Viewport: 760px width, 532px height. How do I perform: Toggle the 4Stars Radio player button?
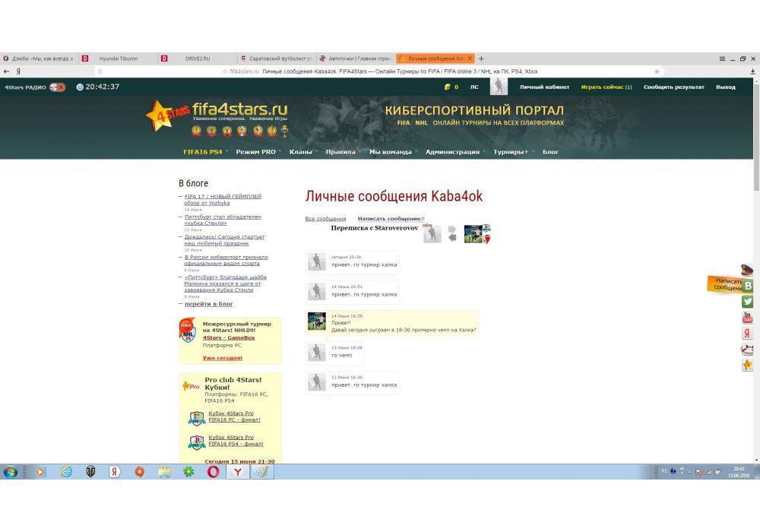[58, 87]
